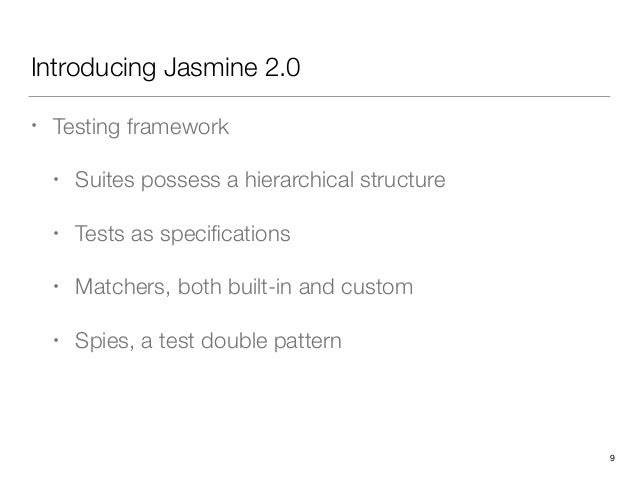Click Matchers, both built-in and custom
638x479 pixels.
click(244, 287)
